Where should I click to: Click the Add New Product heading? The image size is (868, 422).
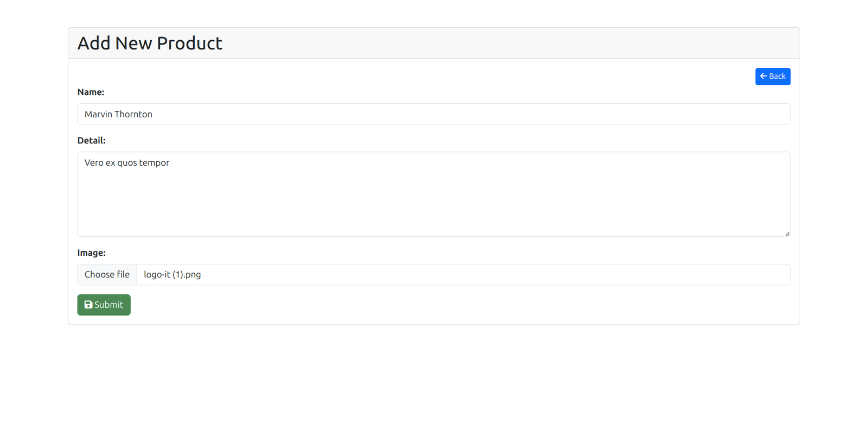pos(150,43)
